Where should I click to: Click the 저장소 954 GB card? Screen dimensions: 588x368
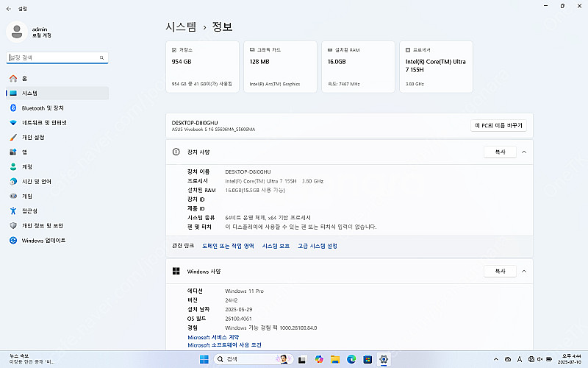coord(202,67)
